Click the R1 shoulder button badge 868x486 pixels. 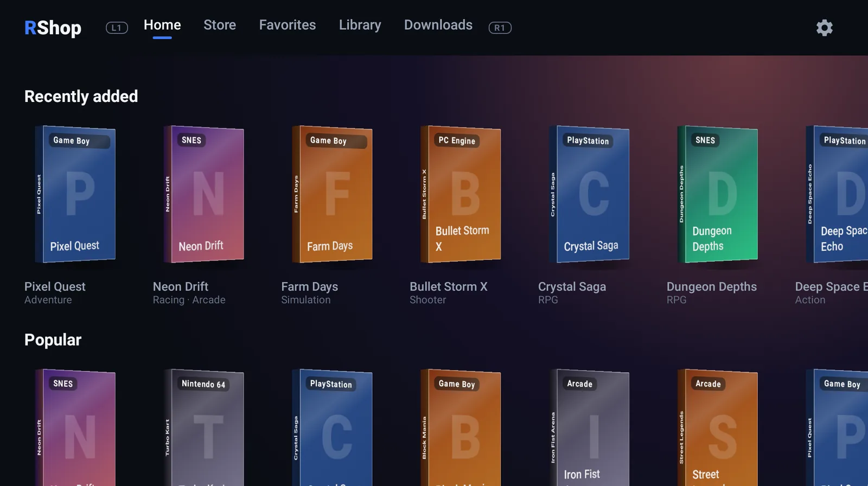(x=500, y=28)
